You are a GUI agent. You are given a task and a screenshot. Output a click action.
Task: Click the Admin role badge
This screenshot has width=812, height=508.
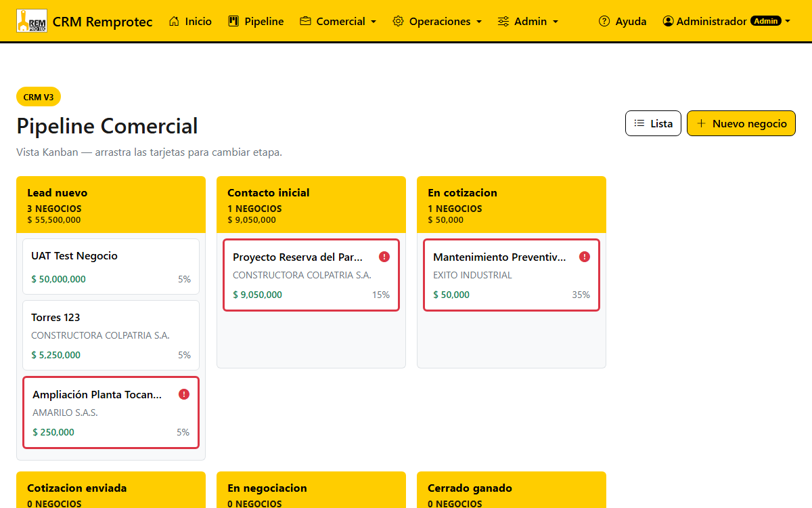(765, 21)
